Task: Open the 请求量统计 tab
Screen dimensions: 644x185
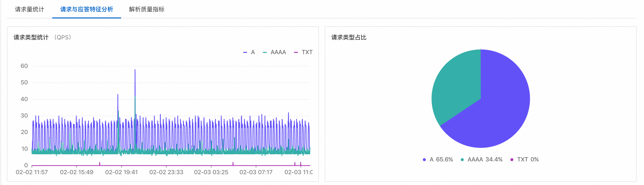Action: pyautogui.click(x=30, y=10)
